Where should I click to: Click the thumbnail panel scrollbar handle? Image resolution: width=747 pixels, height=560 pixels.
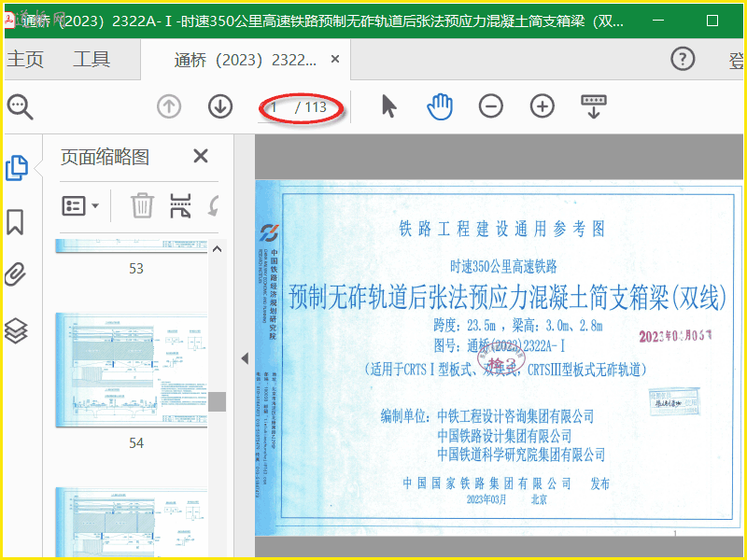point(218,401)
